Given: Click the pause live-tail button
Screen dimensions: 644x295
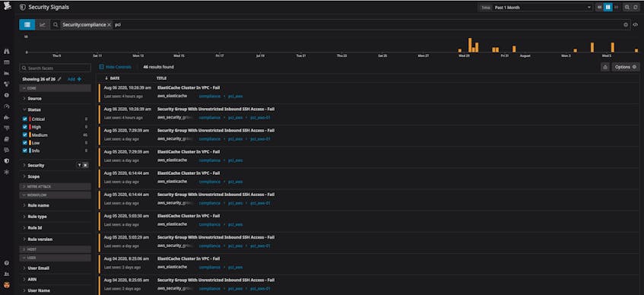Looking at the screenshot, I should click(608, 8).
